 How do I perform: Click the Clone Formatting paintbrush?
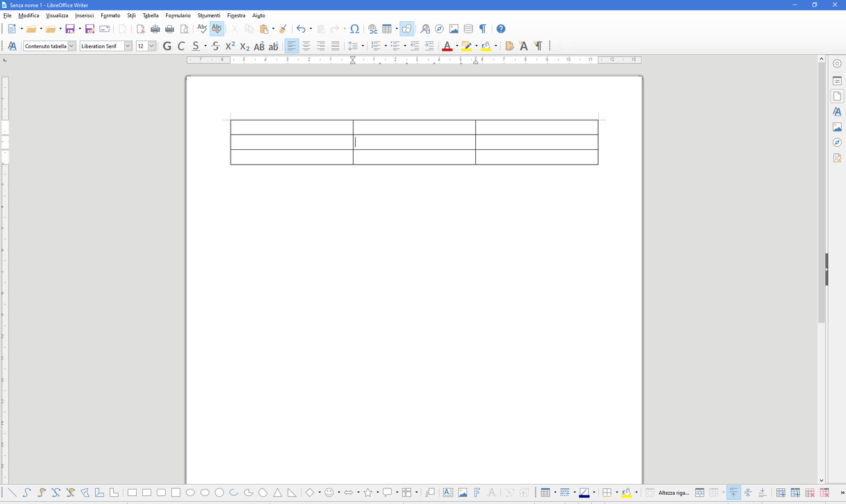coord(283,29)
